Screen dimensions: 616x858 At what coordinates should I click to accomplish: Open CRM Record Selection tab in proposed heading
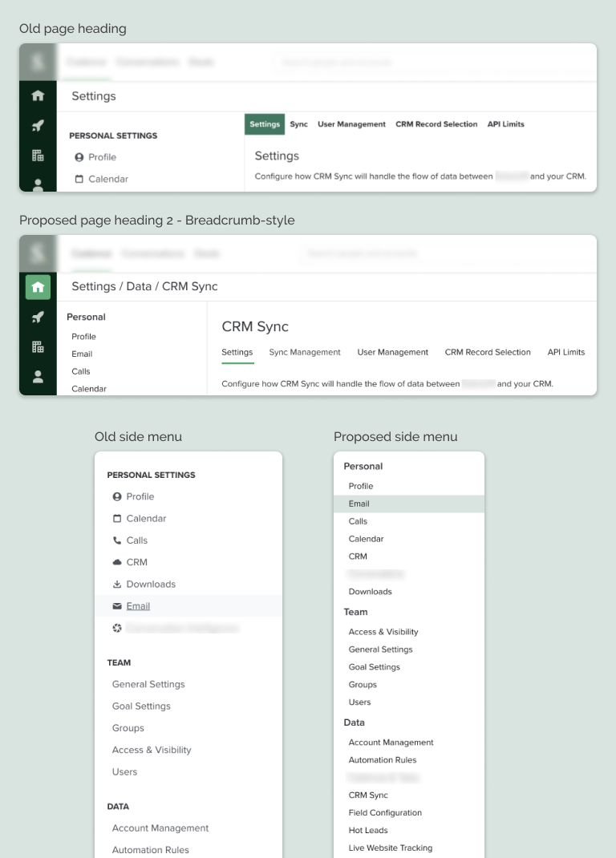tap(488, 352)
